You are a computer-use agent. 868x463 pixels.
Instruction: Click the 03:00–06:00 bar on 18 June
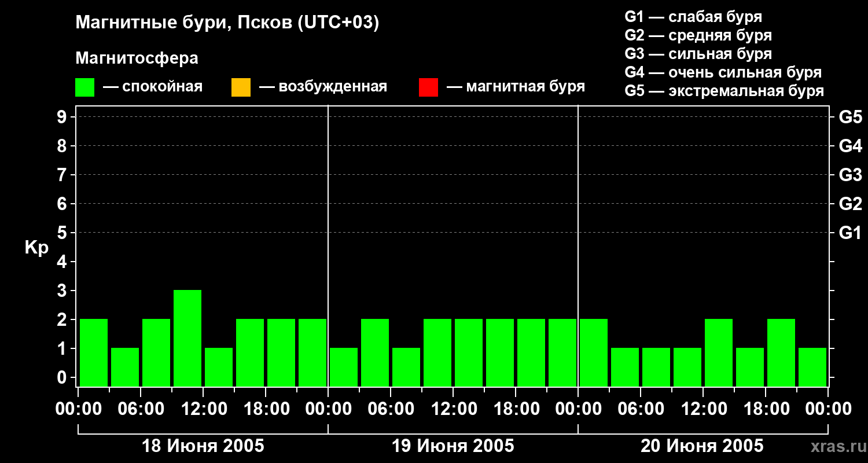[x=125, y=367]
